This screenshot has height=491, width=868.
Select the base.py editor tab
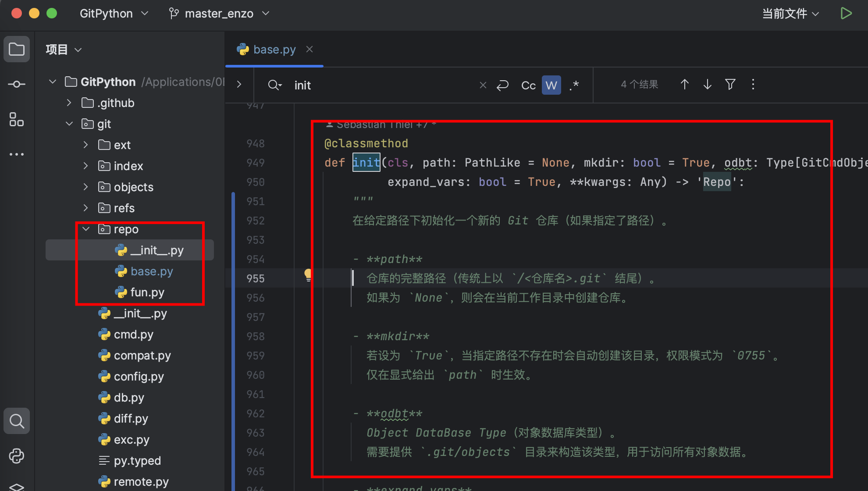pyautogui.click(x=274, y=50)
